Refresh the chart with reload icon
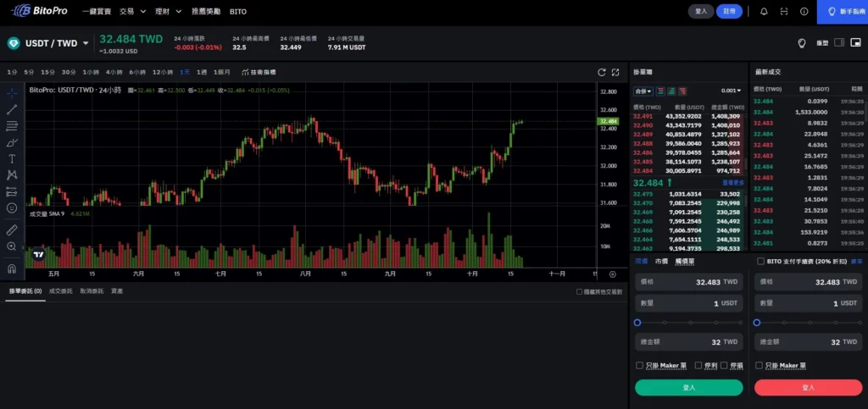The image size is (868, 409). tap(602, 73)
